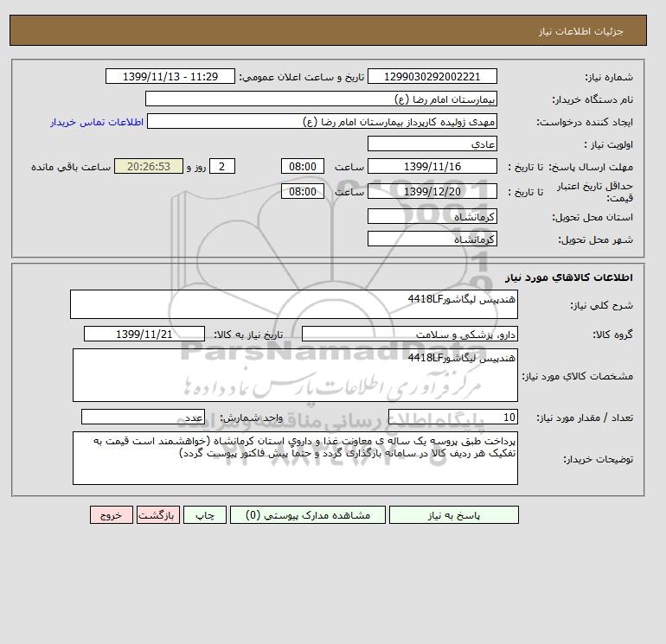Click the 'بازگشت' back button
666x644 pixels.
coord(158,514)
